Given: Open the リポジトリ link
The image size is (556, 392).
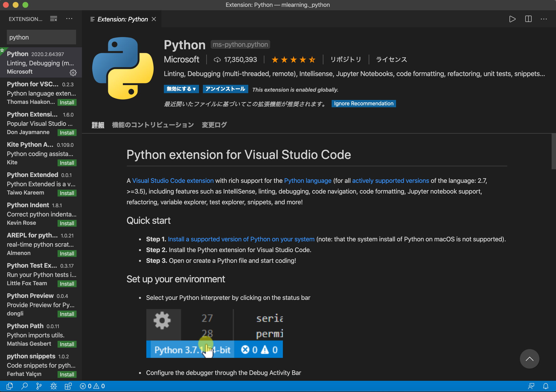Looking at the screenshot, I should (346, 59).
